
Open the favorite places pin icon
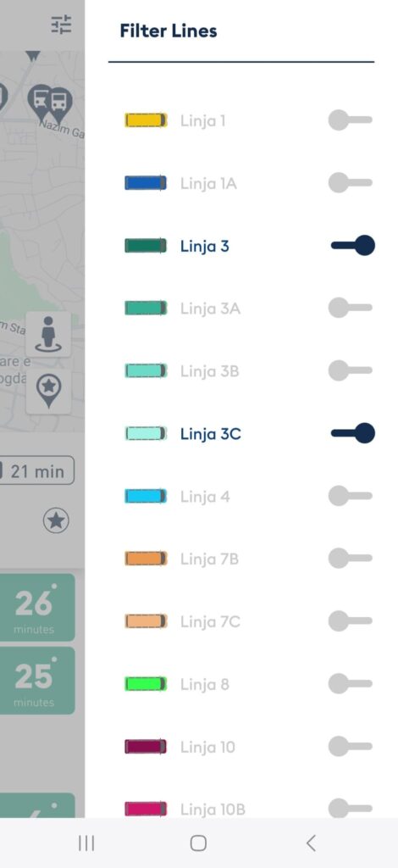pos(48,392)
